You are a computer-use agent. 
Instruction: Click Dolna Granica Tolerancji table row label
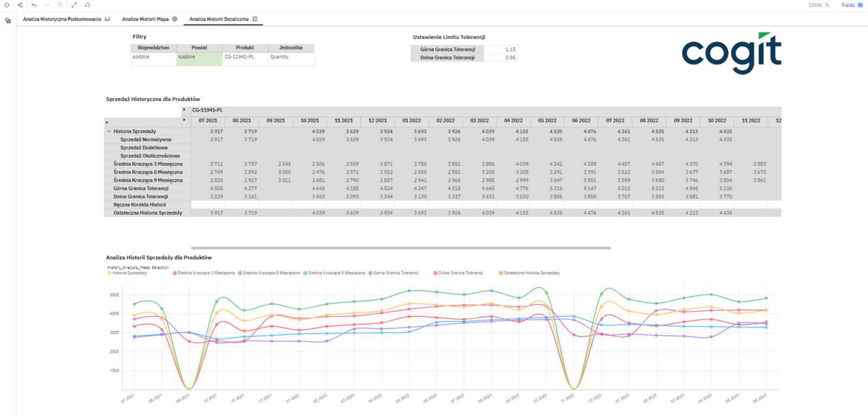click(x=141, y=197)
